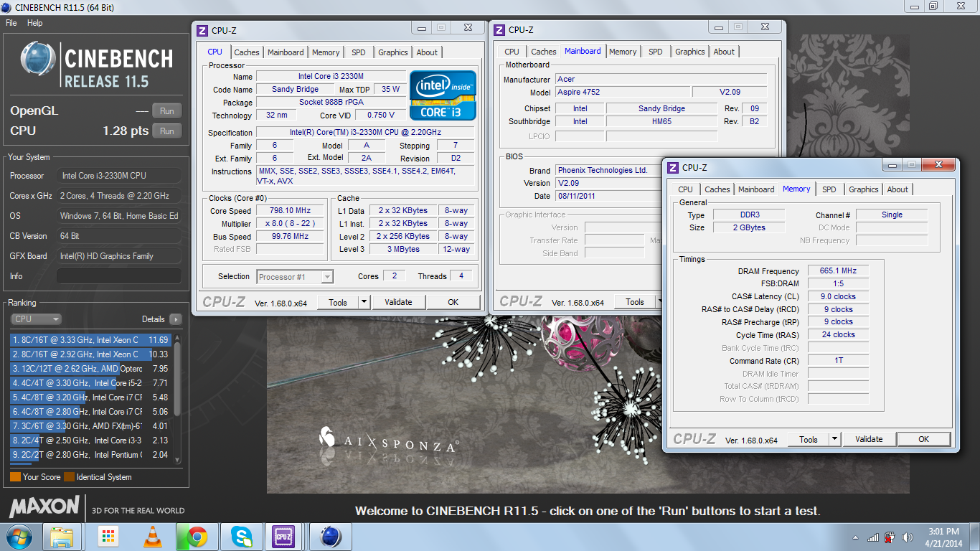Click volume speaker tray icon

point(908,537)
